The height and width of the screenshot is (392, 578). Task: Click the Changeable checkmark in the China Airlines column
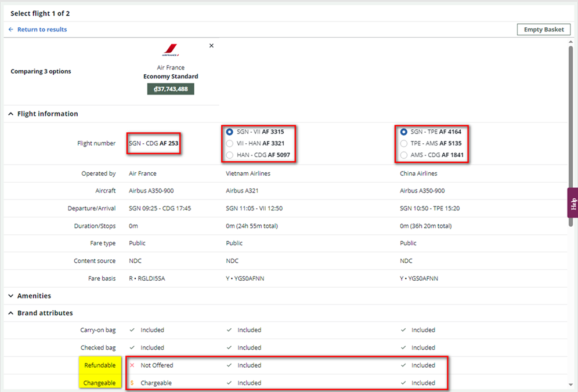(x=403, y=383)
